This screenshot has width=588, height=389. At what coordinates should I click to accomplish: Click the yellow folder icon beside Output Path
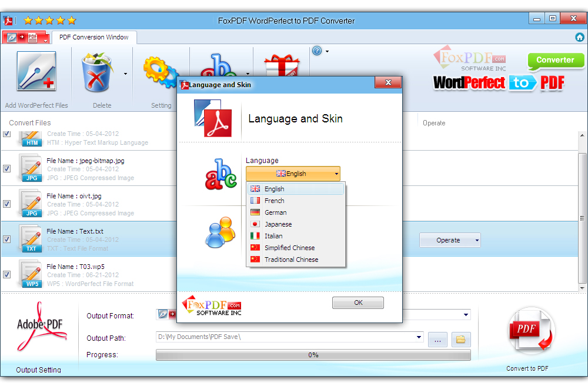461,340
